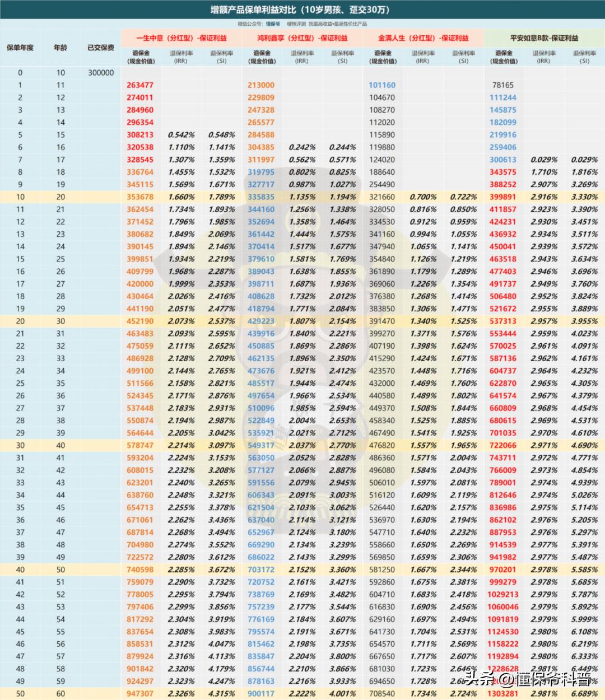Click the year-30 value 578747

140,445
